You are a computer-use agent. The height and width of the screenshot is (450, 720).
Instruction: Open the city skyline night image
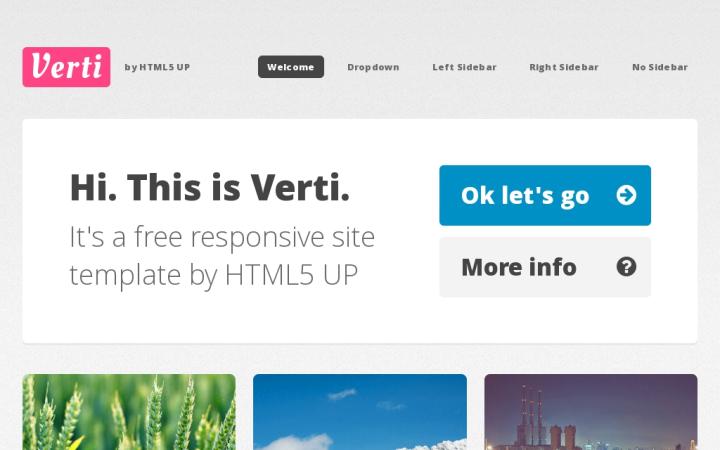(x=591, y=412)
